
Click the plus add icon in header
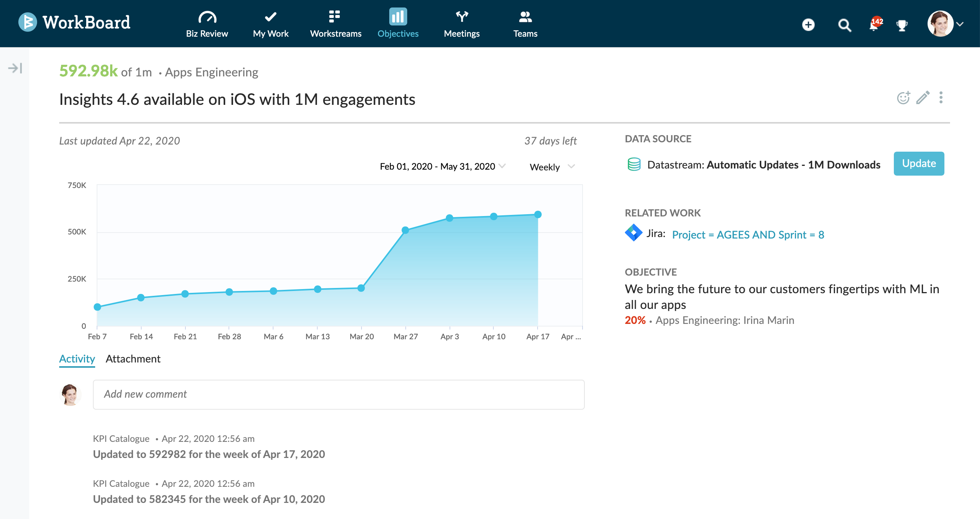coord(808,25)
